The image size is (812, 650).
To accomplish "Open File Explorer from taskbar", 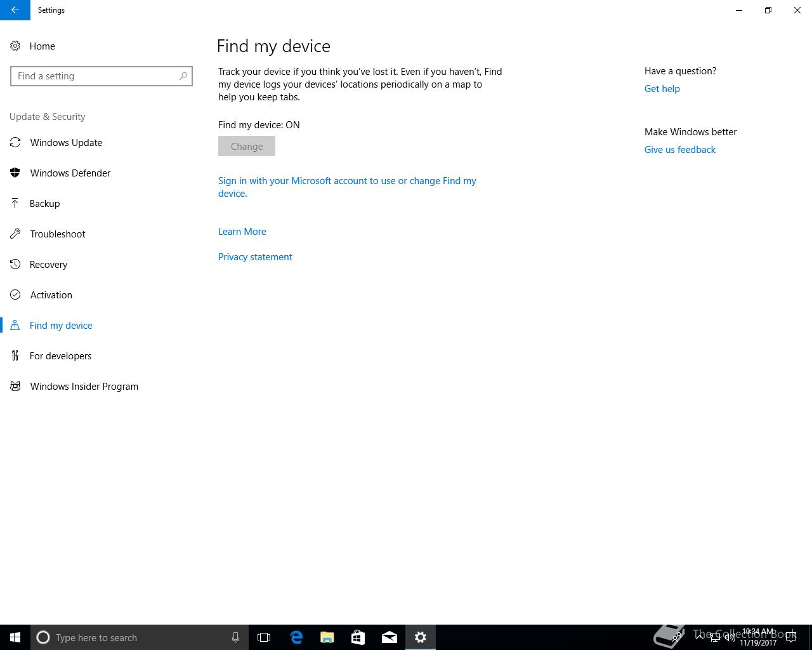I will click(327, 637).
